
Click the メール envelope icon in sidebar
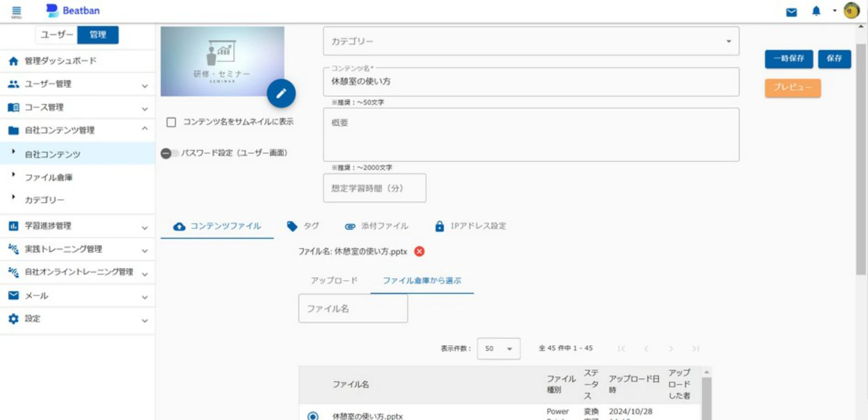[14, 295]
